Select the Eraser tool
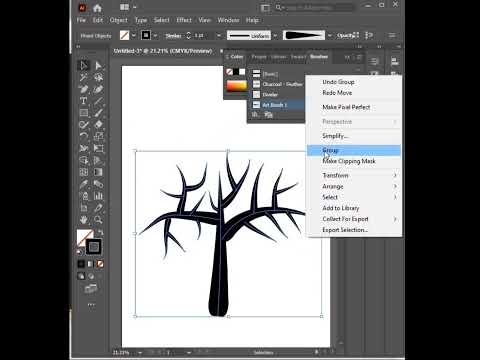Screen dimensions: 480x360 coord(98,125)
